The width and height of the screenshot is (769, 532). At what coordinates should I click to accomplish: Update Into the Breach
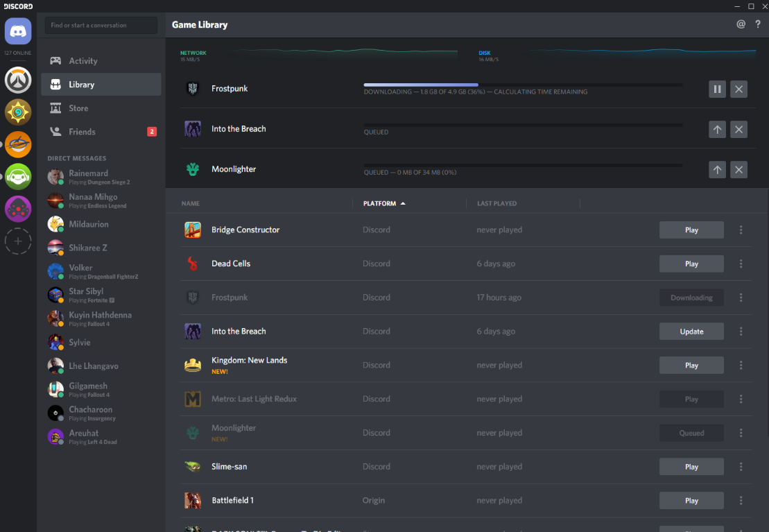691,332
